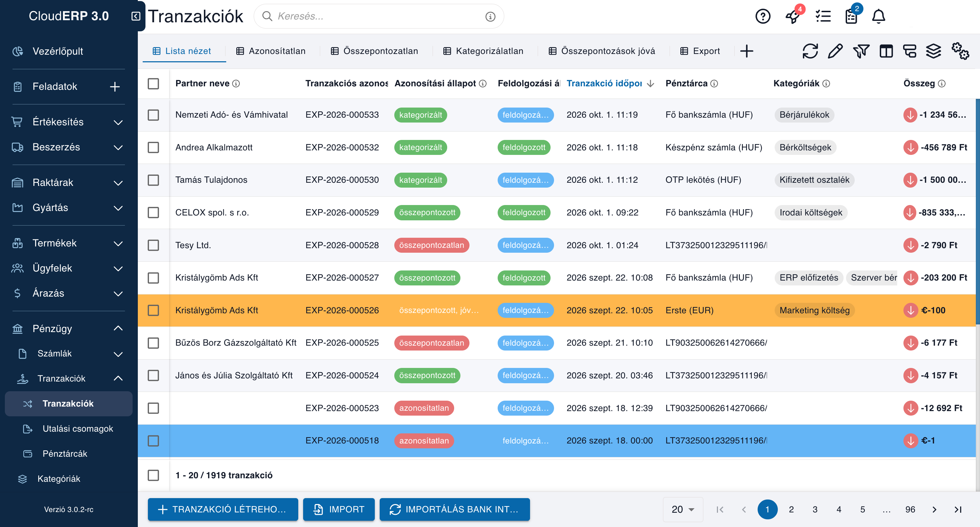Click the IMPORT button
The image size is (980, 527).
pos(339,509)
